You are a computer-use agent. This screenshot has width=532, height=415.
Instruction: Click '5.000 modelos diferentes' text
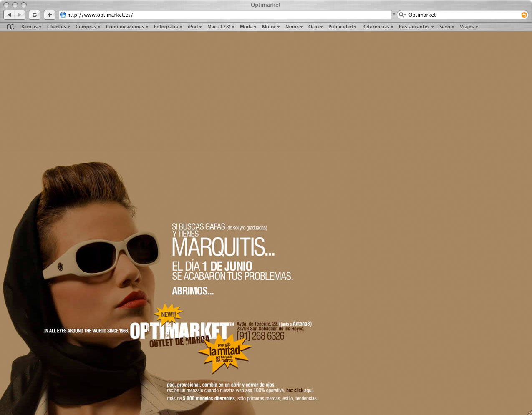point(209,398)
